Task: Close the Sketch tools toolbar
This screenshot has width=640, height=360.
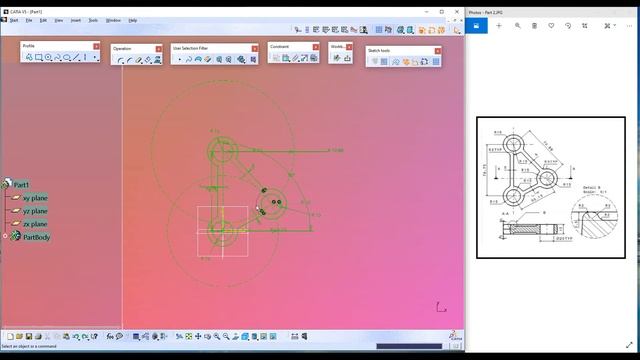Action: (438, 51)
